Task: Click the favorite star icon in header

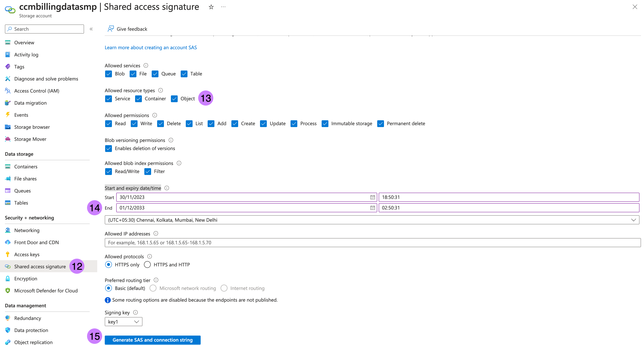Action: tap(211, 7)
